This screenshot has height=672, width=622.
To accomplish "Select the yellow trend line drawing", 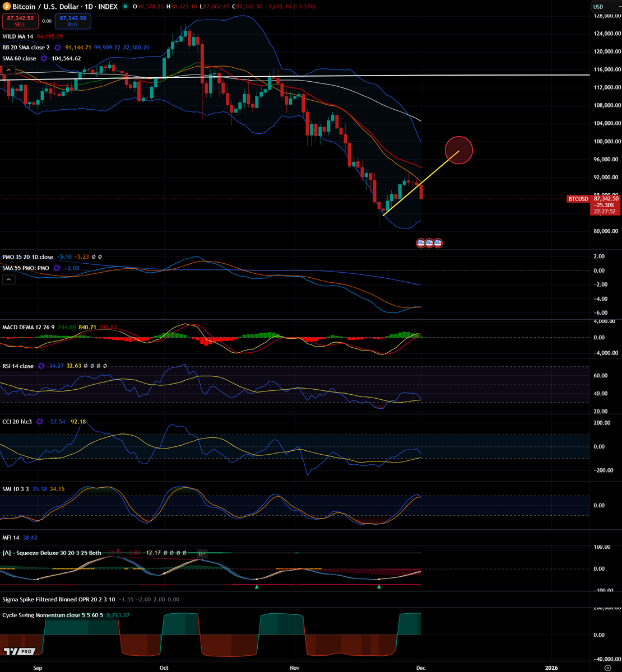I will [x=420, y=183].
